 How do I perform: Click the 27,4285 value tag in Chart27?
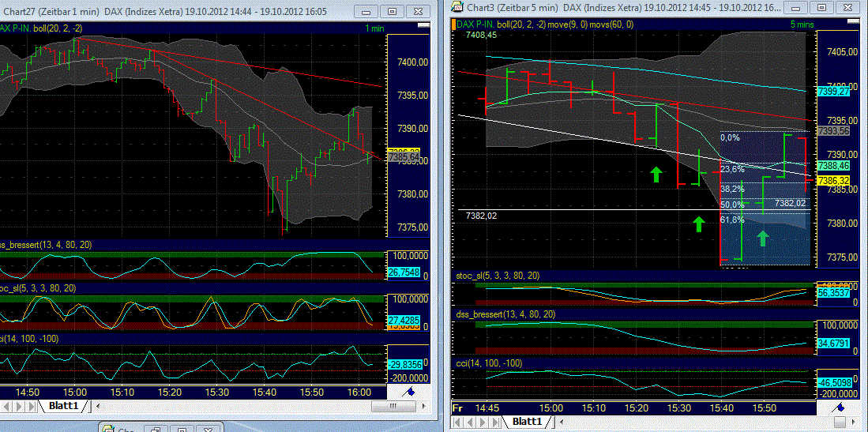[404, 321]
